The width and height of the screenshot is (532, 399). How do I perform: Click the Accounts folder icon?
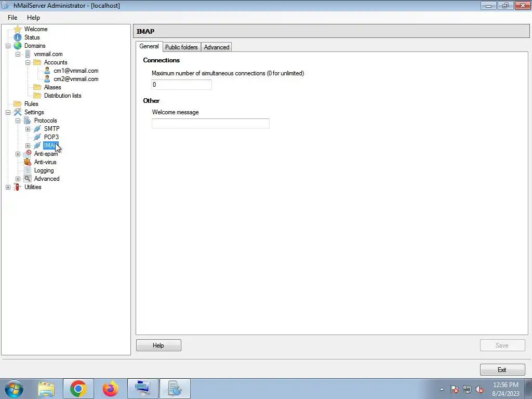tap(37, 62)
